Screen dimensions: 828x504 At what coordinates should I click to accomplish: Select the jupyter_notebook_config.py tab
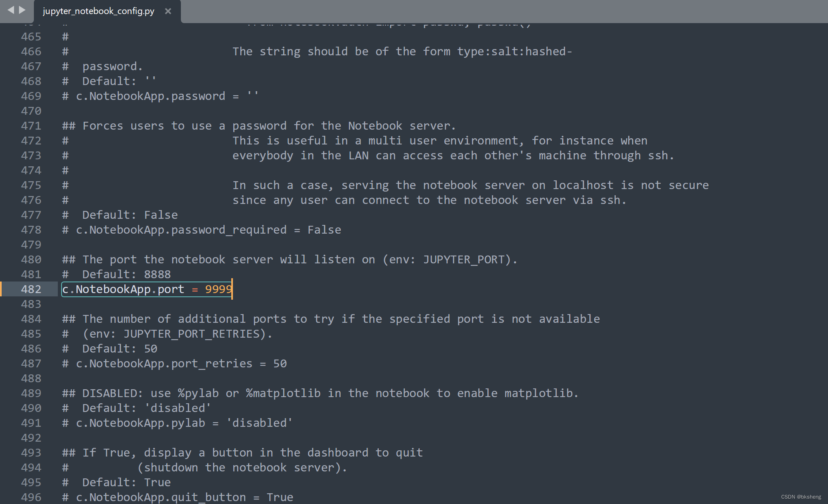[98, 11]
